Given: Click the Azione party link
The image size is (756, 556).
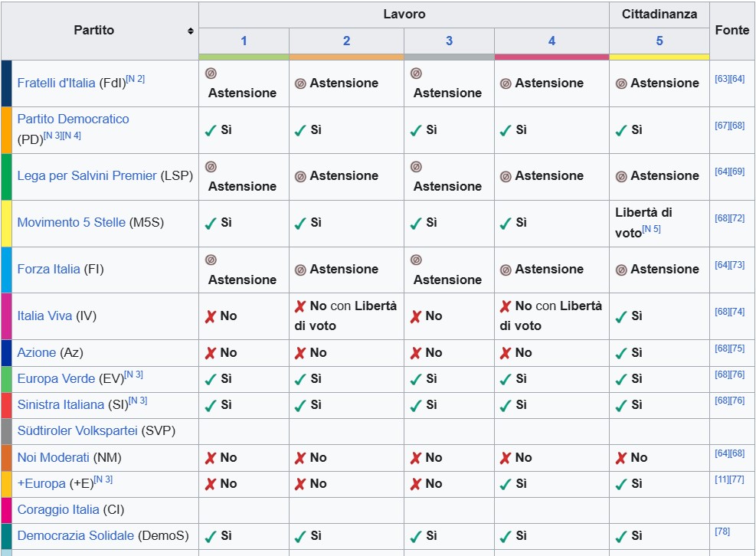Looking at the screenshot, I should (37, 352).
